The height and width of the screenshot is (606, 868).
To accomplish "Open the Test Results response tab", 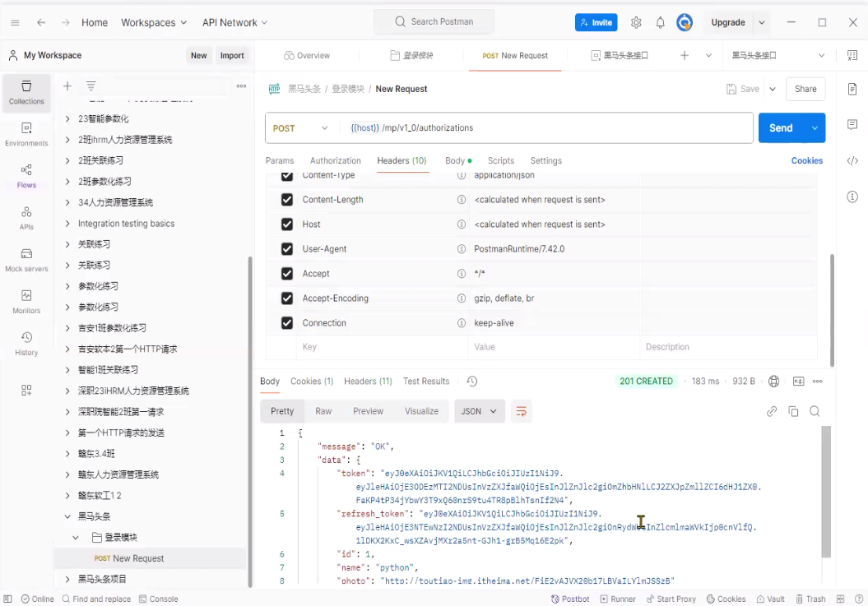I will pos(426,382).
